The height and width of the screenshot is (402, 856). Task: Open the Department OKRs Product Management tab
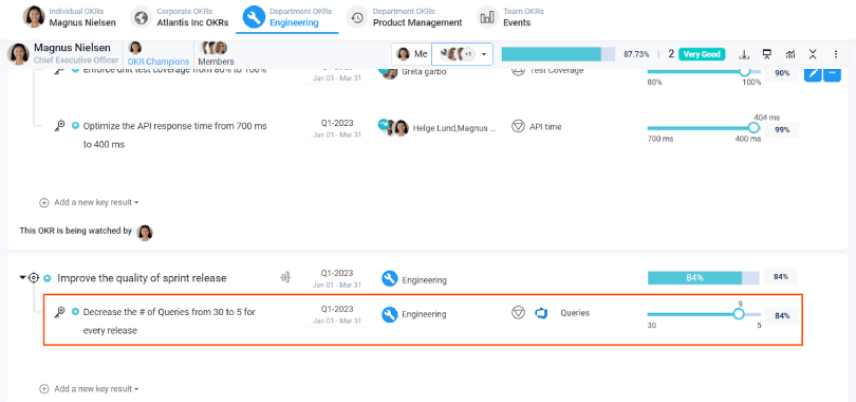(x=405, y=17)
